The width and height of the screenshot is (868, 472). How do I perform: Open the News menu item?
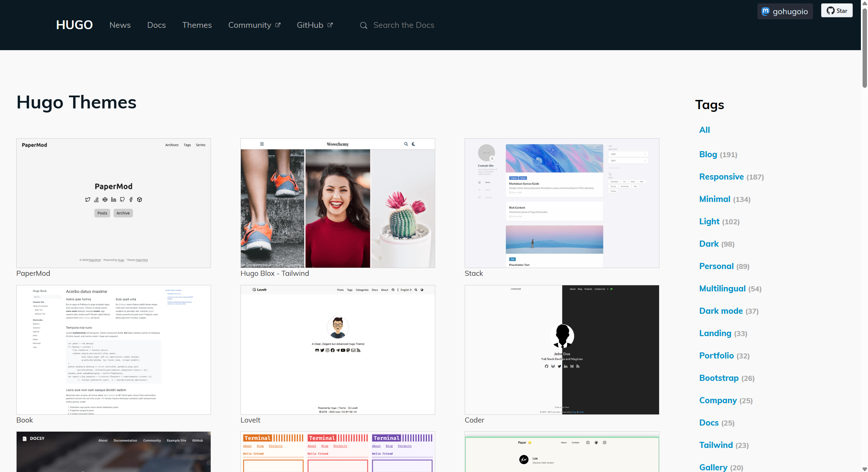(120, 25)
